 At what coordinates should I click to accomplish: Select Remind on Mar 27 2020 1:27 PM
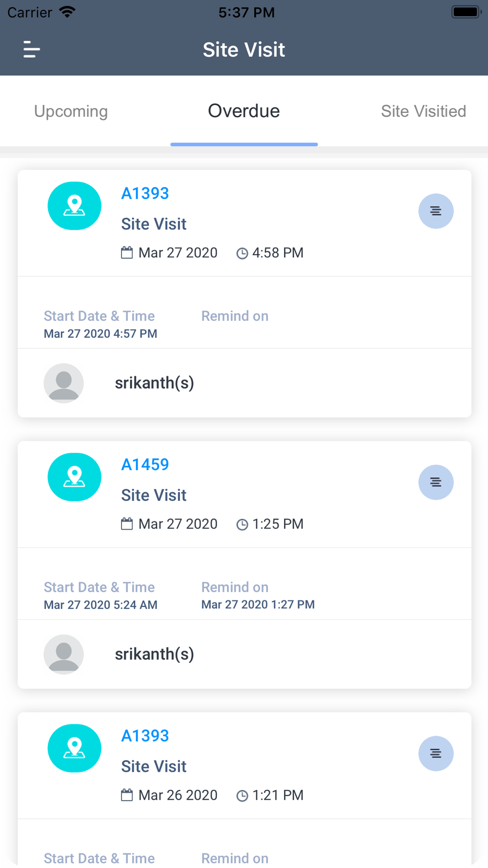click(258, 604)
